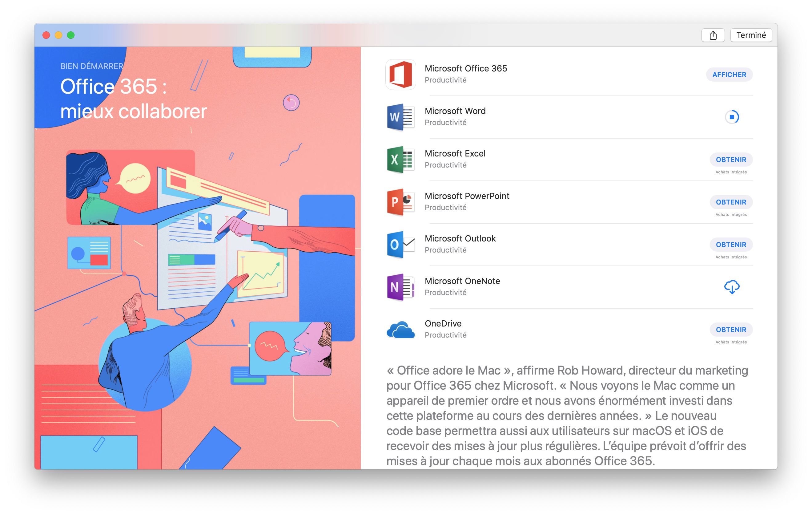The image size is (812, 515).
Task: Stop the Microsoft Word download
Action: pos(732,117)
